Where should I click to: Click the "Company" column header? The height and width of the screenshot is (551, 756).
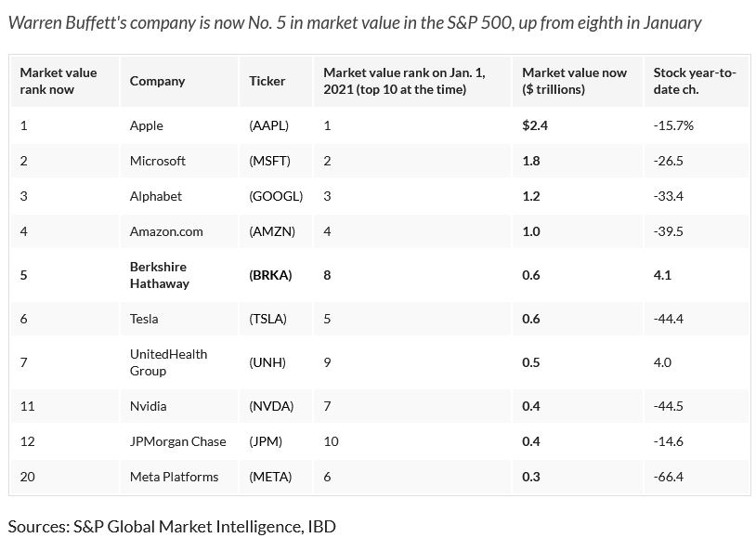(157, 81)
